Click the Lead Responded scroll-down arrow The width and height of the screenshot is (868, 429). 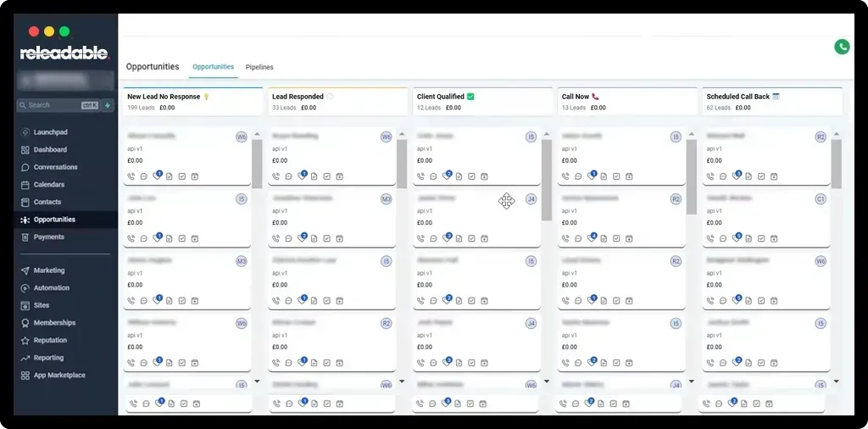coord(402,382)
